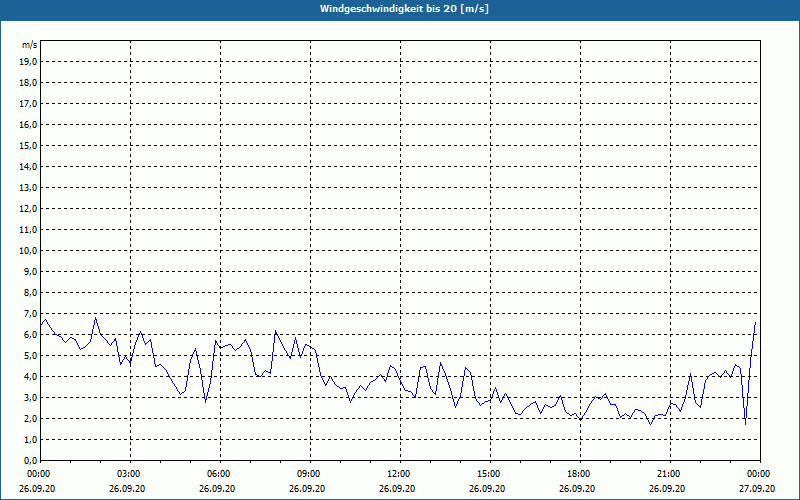
Task: Click the first "26.09.20" date under the leftmost 00:00
Action: pos(37,488)
